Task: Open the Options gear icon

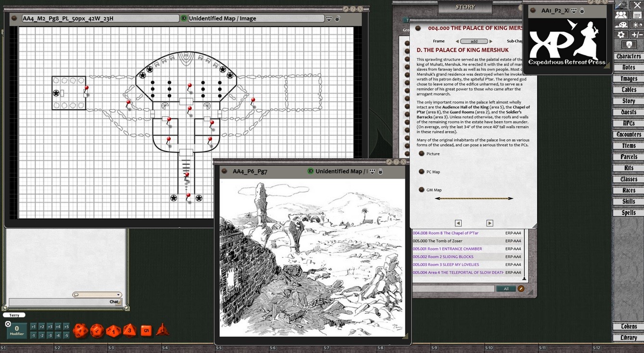Action: 621,35
